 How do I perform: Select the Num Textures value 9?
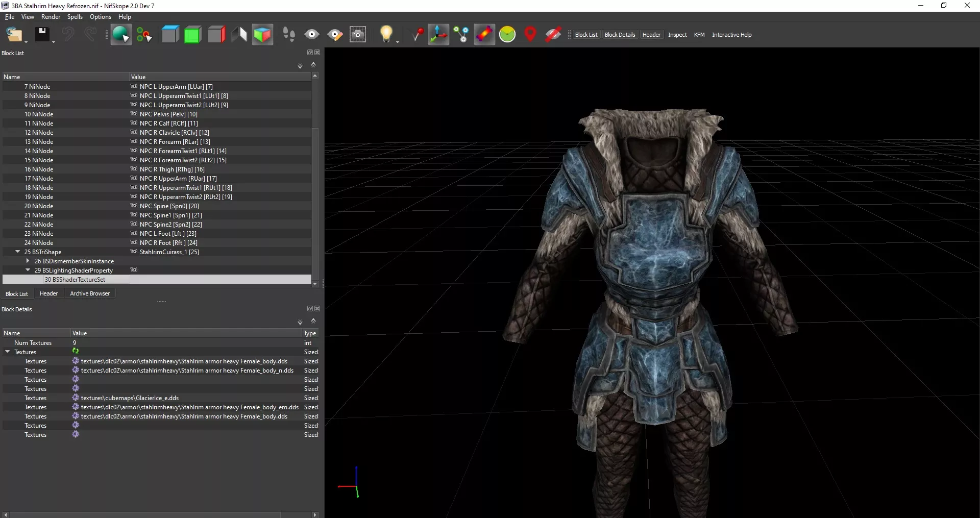click(75, 343)
